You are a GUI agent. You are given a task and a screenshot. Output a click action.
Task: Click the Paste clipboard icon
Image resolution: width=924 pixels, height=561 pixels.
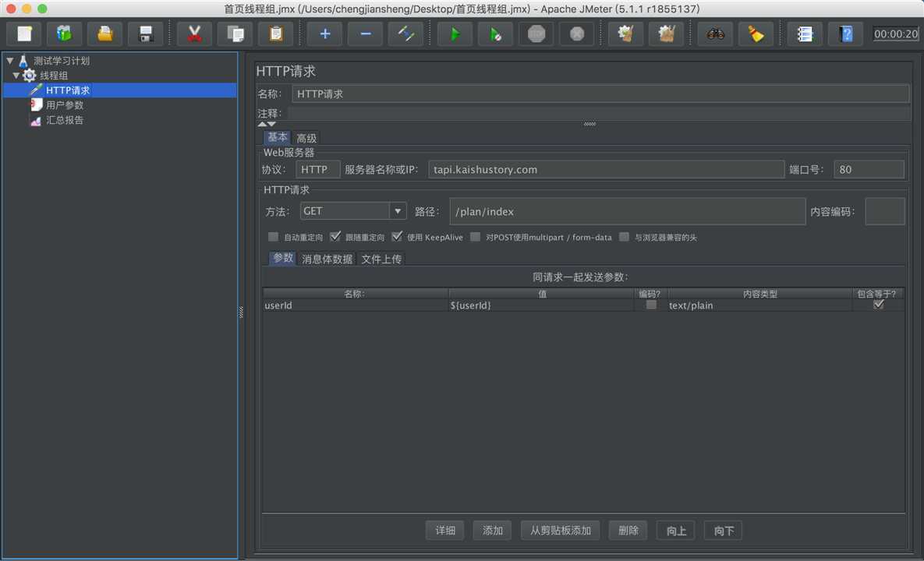tap(276, 34)
